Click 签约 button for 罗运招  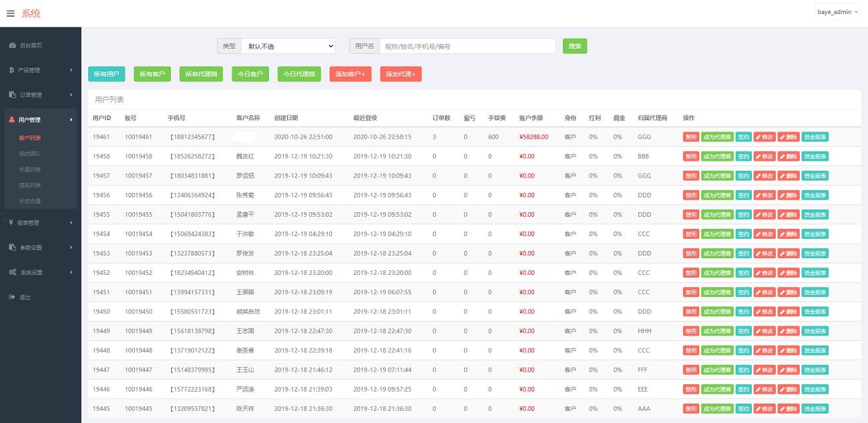744,175
